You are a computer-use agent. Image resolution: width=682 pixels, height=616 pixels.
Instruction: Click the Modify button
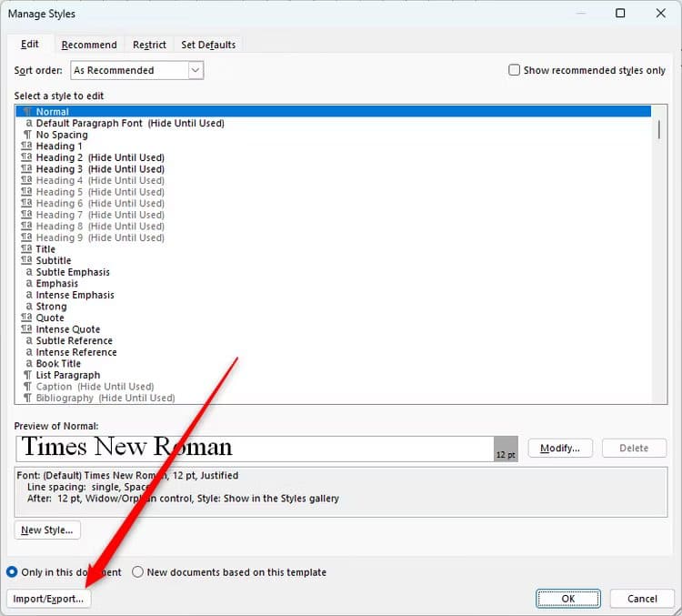click(560, 448)
